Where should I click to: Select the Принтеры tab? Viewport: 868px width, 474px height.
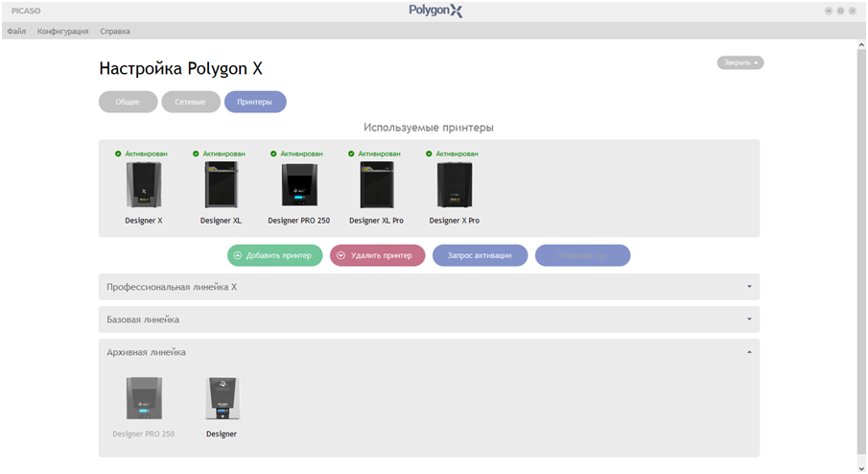click(255, 102)
